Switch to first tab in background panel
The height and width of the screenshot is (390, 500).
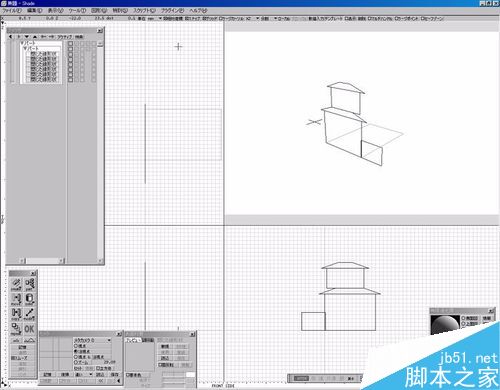pyautogui.click(x=133, y=340)
